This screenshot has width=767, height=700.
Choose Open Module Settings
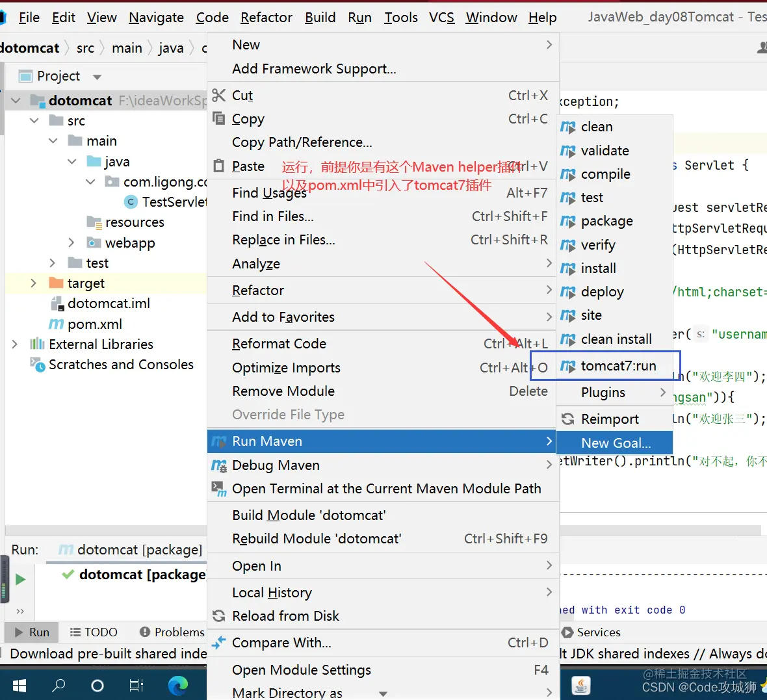point(383,669)
